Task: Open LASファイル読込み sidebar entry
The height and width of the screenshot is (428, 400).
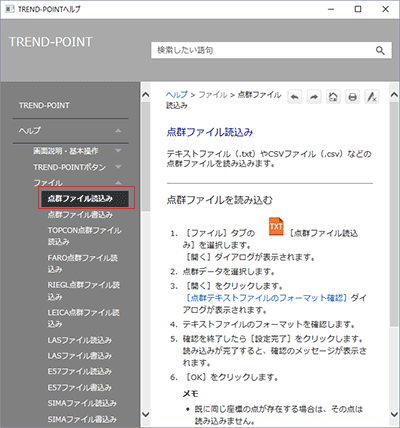Action: [79, 340]
